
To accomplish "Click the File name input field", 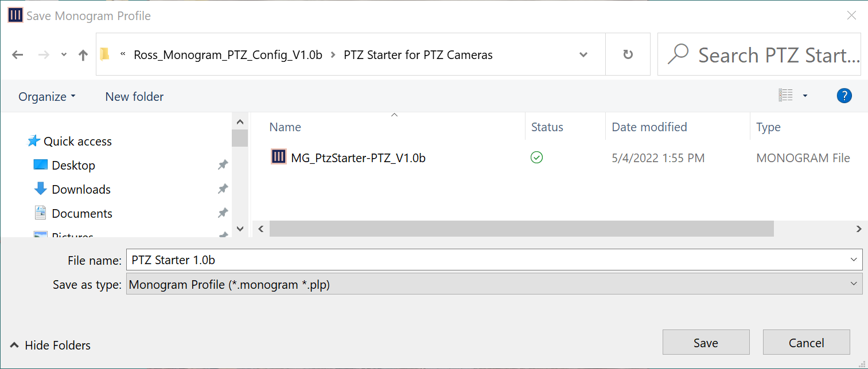I will click(x=488, y=260).
